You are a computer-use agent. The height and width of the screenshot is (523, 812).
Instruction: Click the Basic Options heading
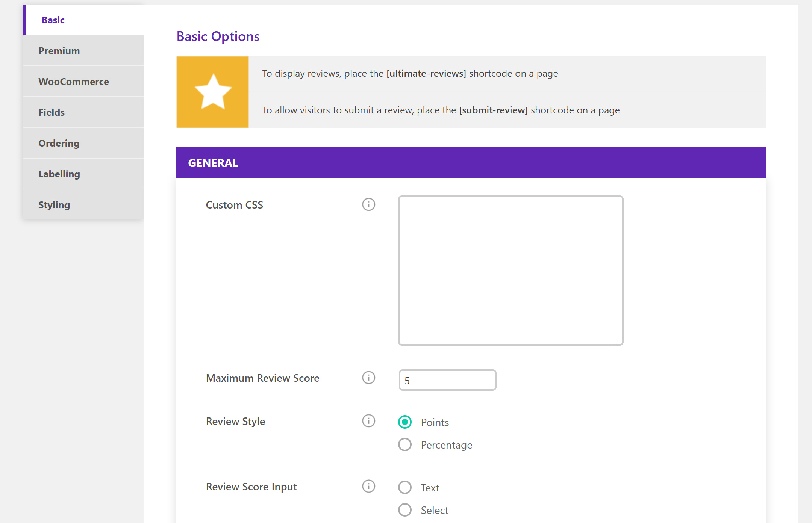pos(218,36)
